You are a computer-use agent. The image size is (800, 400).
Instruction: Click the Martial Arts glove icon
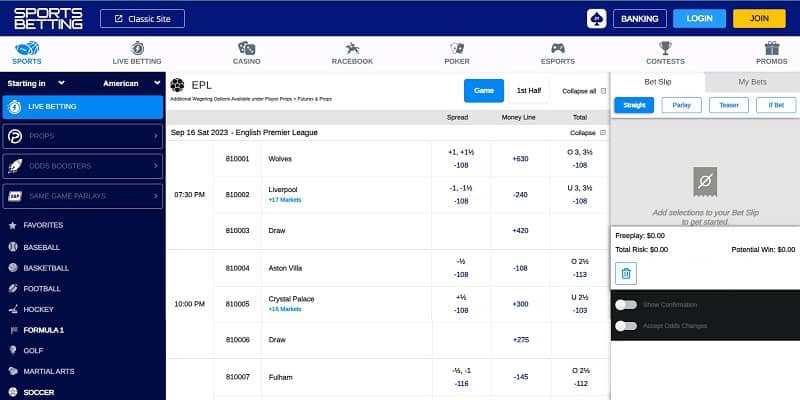(13, 371)
